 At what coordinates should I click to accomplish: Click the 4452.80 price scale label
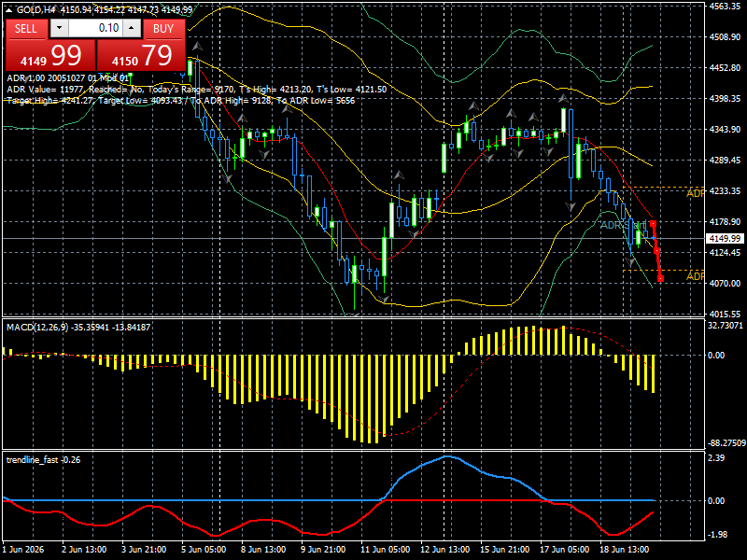[x=725, y=67]
